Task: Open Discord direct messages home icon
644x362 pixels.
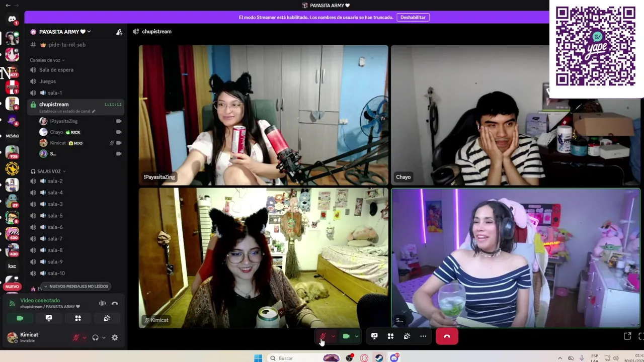Action: click(12, 20)
